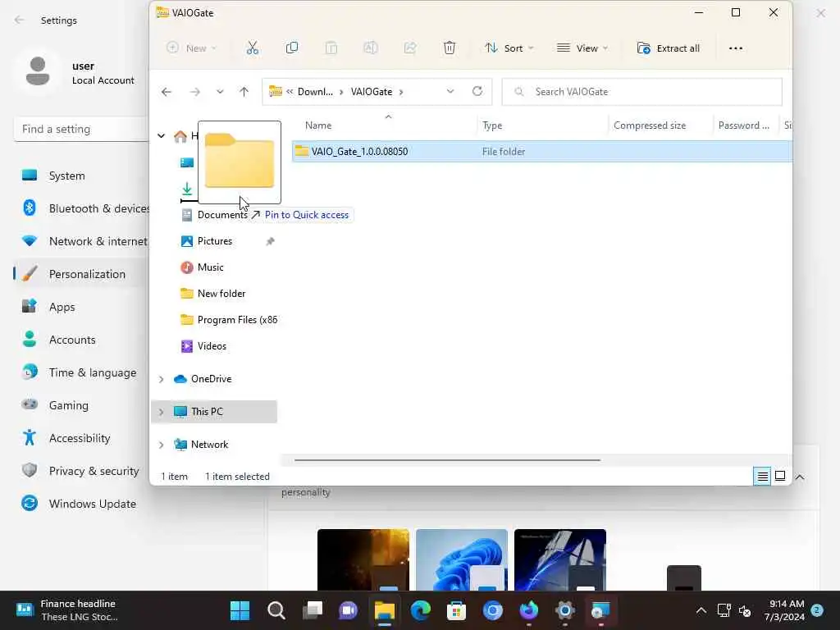Show hidden system tray icons
The image size is (840, 630).
(701, 610)
